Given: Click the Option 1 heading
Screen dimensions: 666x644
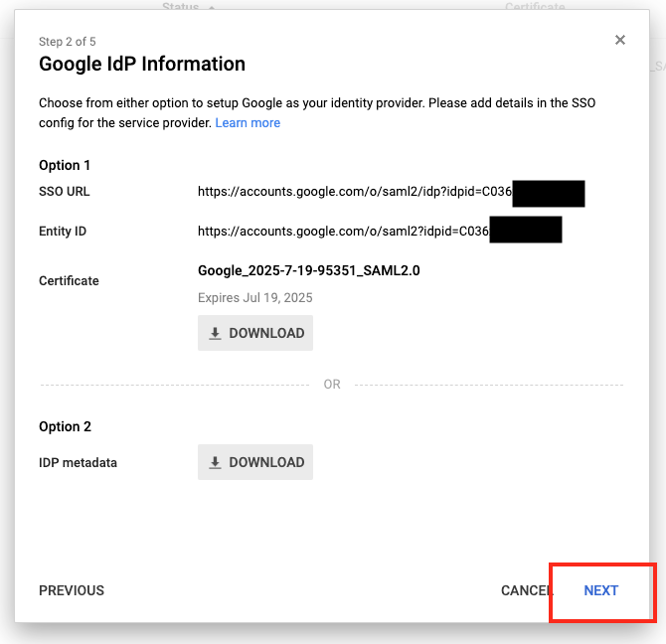Looking at the screenshot, I should pos(65,165).
